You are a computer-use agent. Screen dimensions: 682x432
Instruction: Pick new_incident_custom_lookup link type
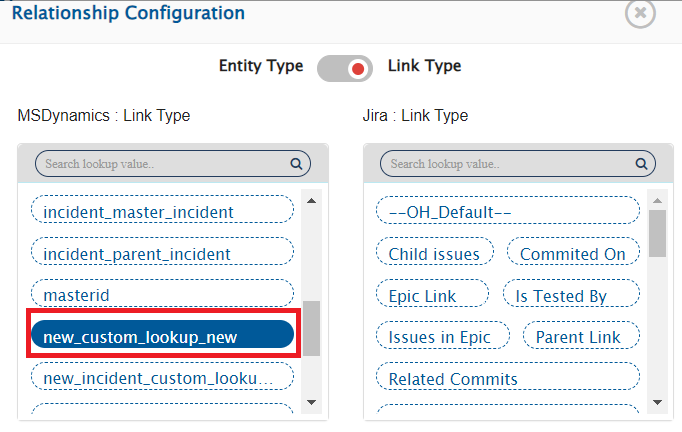162,378
